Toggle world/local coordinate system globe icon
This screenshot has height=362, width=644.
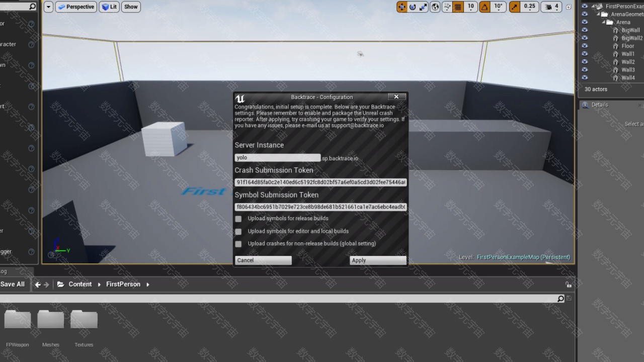[x=435, y=7]
